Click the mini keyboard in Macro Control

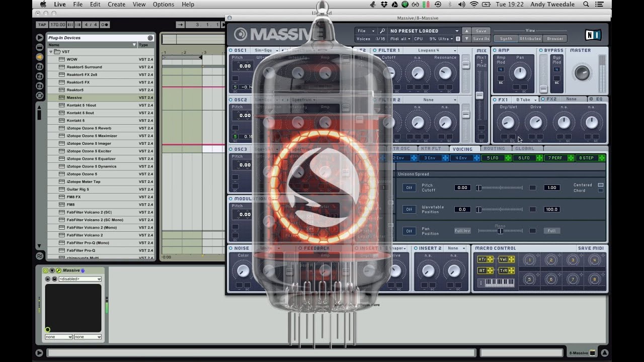tap(500, 283)
